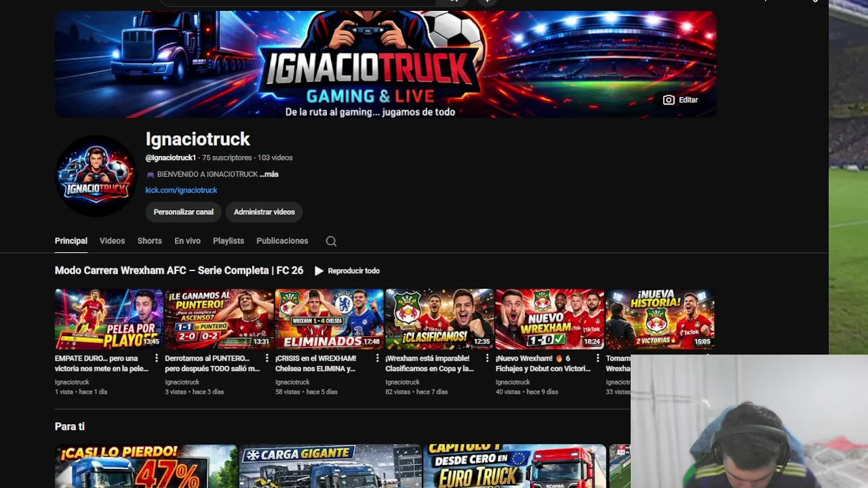This screenshot has width=868, height=488.
Task: Open the DESDE CERO EN EURO TRUCK thumbnail
Action: coord(515,466)
